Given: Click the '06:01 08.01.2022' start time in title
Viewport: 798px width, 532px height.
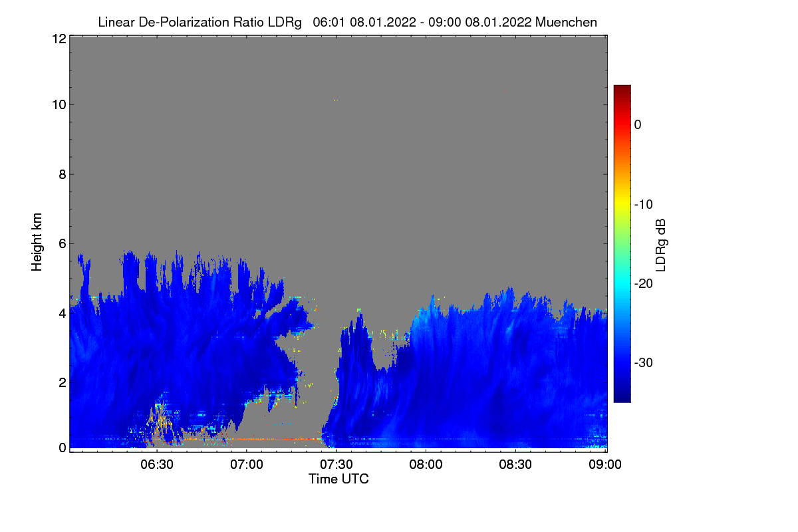Looking at the screenshot, I should pyautogui.click(x=364, y=22).
